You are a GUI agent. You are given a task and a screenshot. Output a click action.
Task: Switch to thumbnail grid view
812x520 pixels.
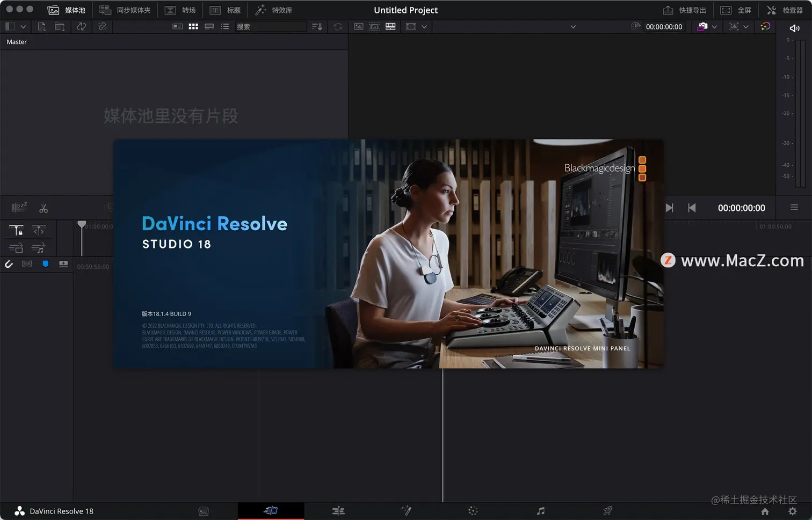[193, 26]
